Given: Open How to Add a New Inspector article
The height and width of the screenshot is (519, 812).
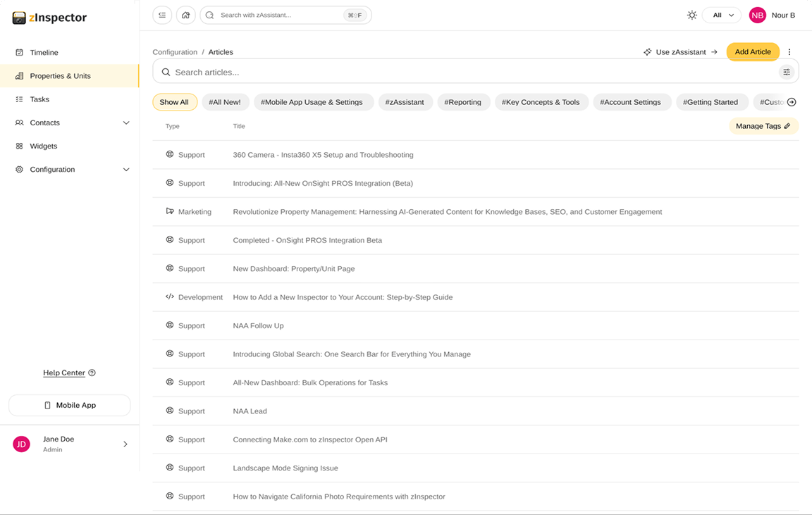Looking at the screenshot, I should pos(343,297).
